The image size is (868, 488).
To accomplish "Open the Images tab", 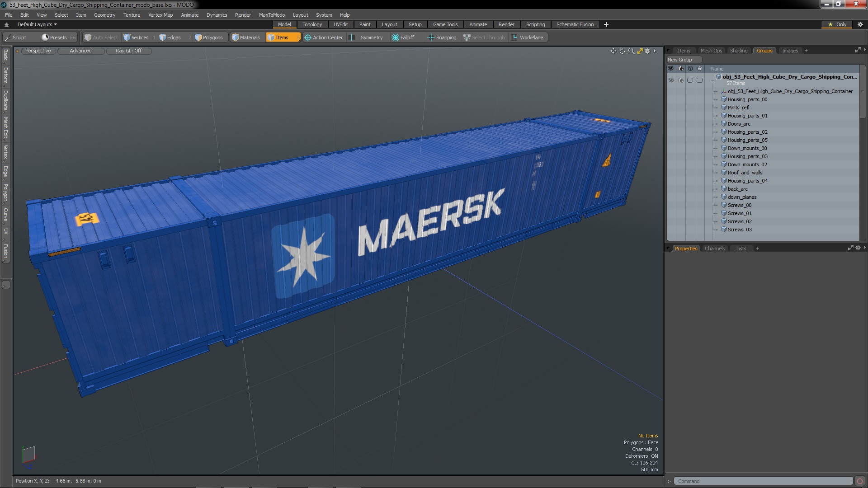I will point(790,51).
